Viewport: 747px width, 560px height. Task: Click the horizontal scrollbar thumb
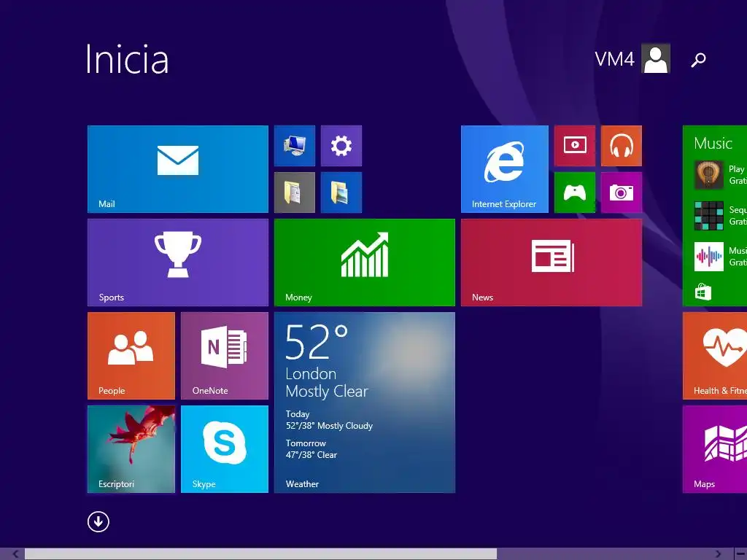click(x=260, y=554)
